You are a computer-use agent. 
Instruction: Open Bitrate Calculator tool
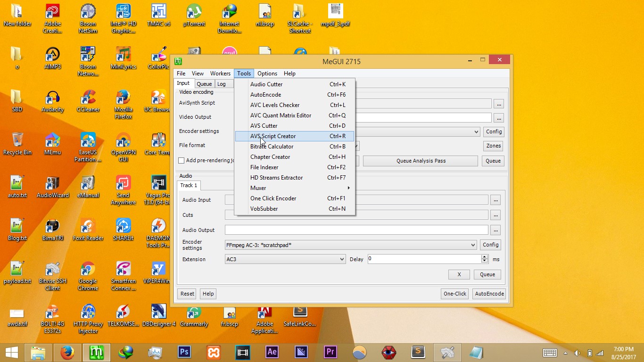(x=295, y=147)
